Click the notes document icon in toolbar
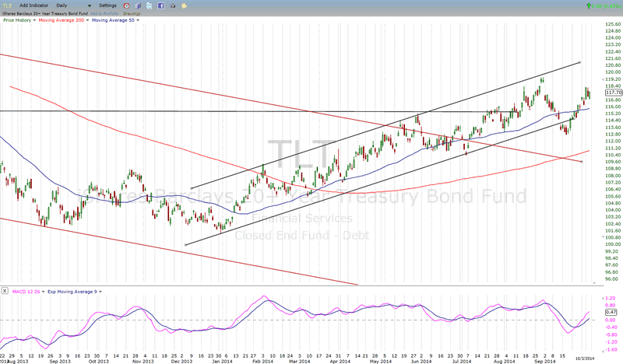This screenshot has height=364, width=623. 139,5
